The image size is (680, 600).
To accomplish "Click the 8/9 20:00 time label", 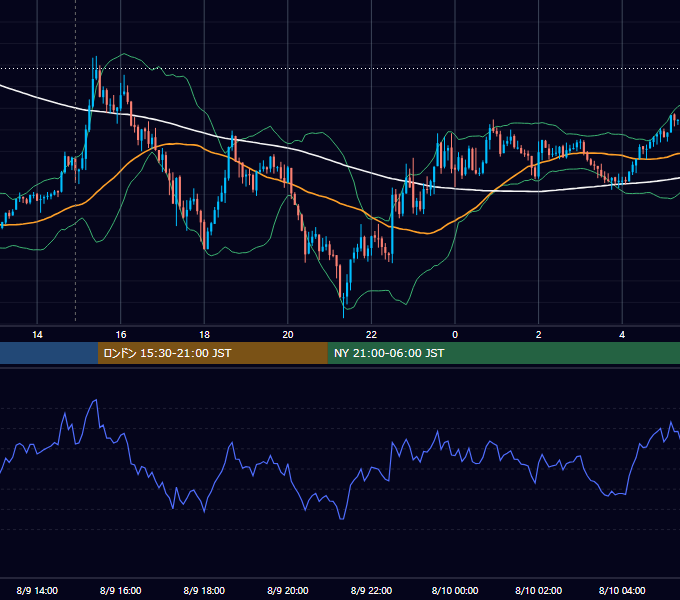I will (x=288, y=590).
